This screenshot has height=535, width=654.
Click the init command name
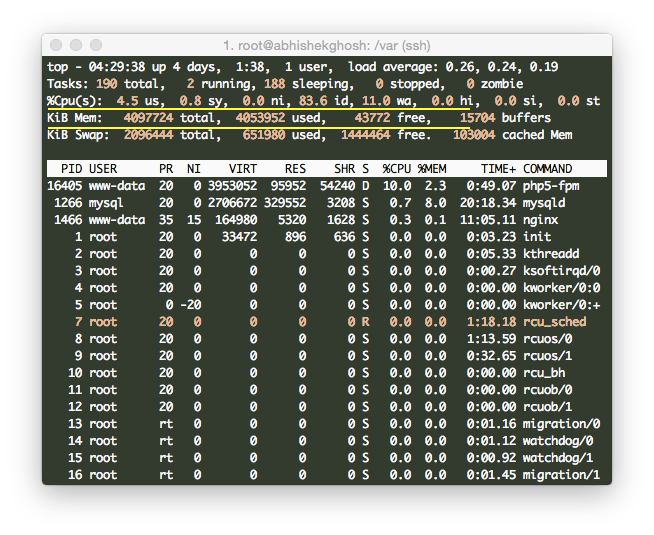click(537, 237)
